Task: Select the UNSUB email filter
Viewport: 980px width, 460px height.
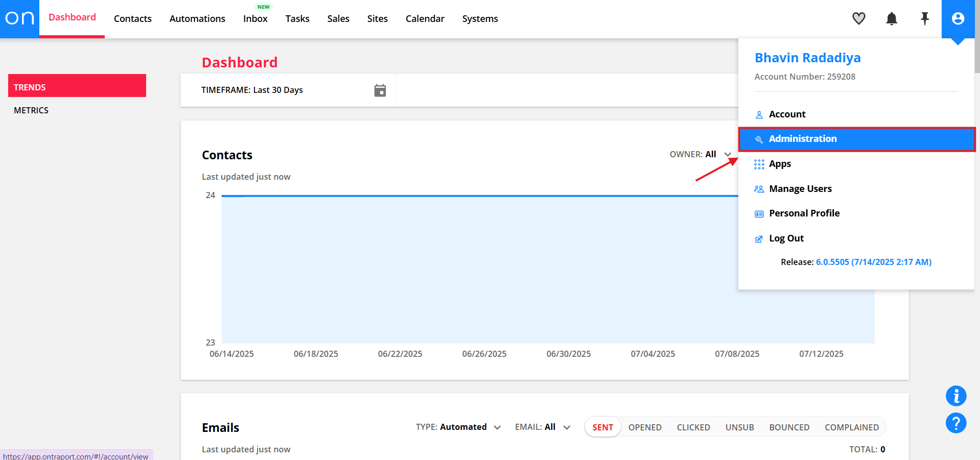Action: [740, 427]
